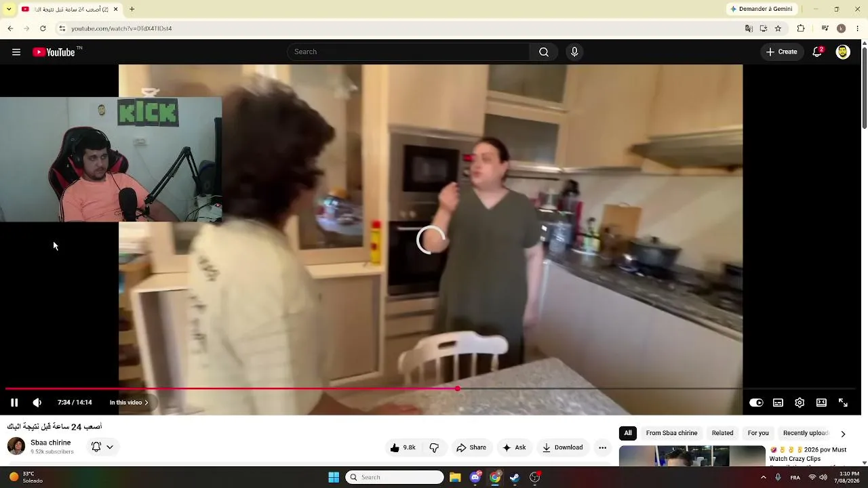This screenshot has width=868, height=488.
Task: Share this video
Action: pos(471,447)
